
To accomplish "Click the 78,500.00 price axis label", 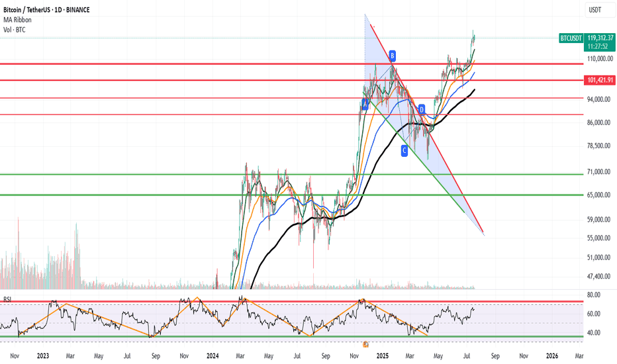I will 599,146.
